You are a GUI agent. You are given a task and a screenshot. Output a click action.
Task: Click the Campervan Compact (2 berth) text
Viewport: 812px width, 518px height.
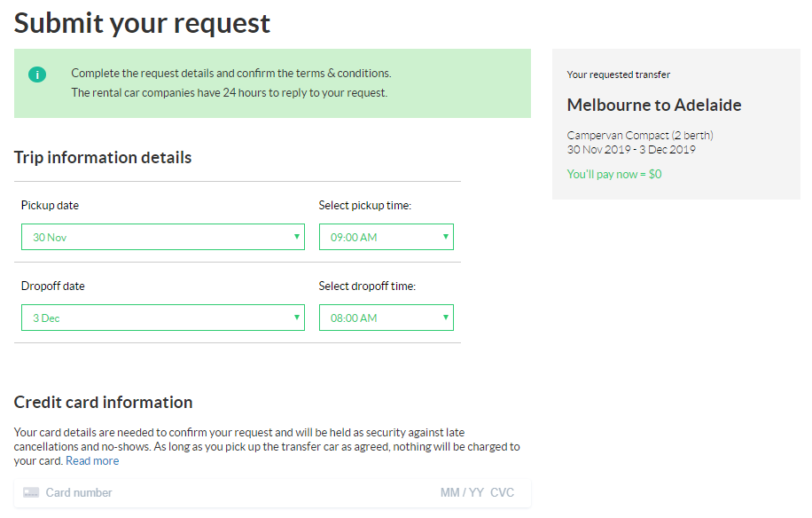[x=640, y=136]
